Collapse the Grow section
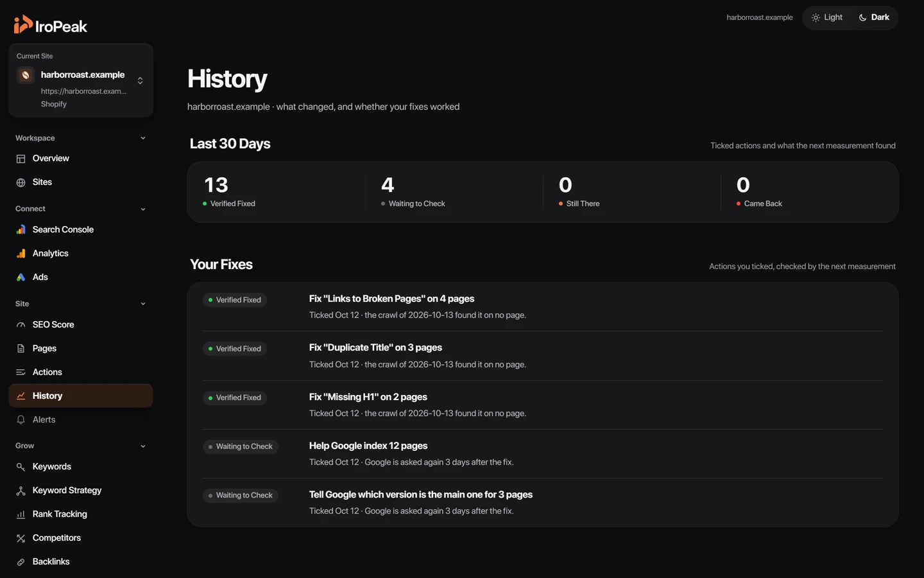The height and width of the screenshot is (578, 924). point(143,446)
